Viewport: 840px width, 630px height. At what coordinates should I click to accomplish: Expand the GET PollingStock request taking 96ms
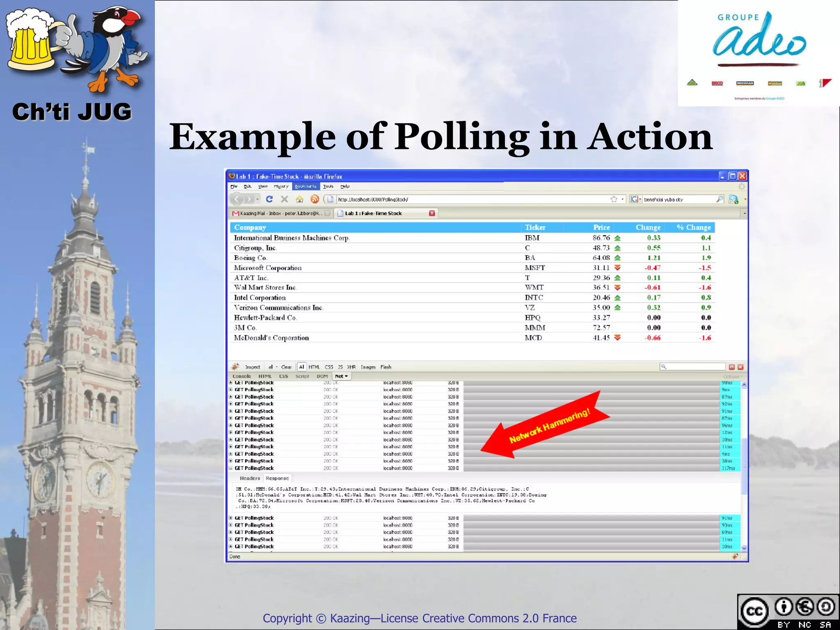[231, 425]
